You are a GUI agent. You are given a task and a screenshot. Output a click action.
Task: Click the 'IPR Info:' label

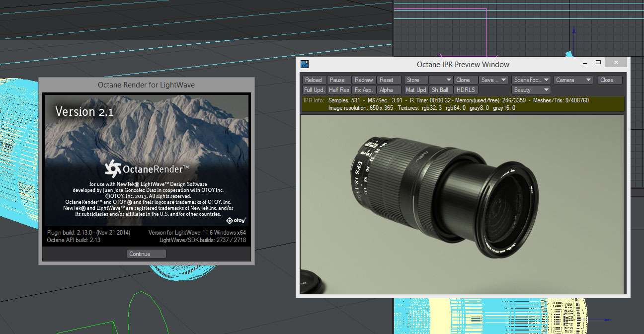point(314,100)
